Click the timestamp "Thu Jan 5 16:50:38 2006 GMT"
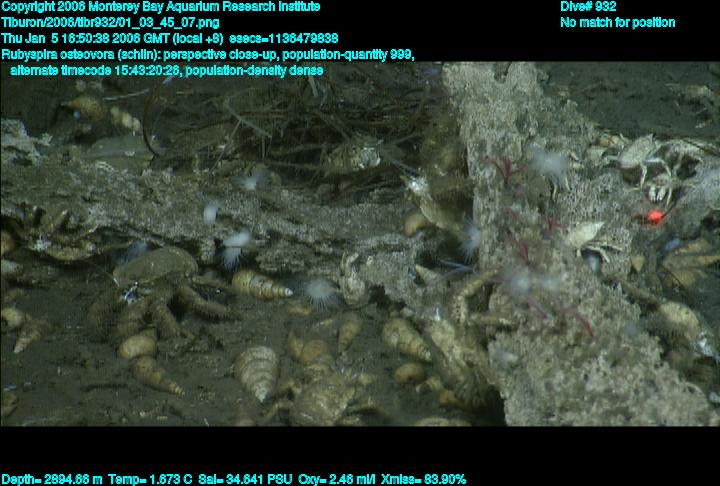The height and width of the screenshot is (486, 720). [86, 39]
